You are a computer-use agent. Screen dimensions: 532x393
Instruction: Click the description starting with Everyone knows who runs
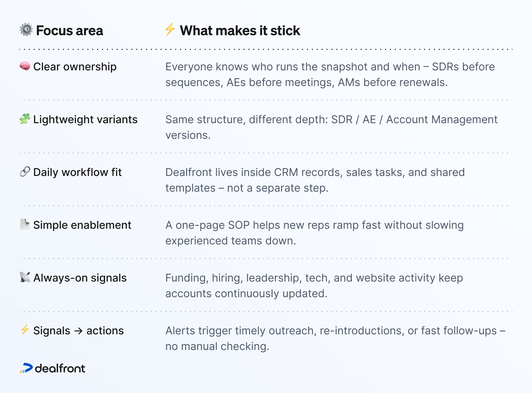coord(330,75)
